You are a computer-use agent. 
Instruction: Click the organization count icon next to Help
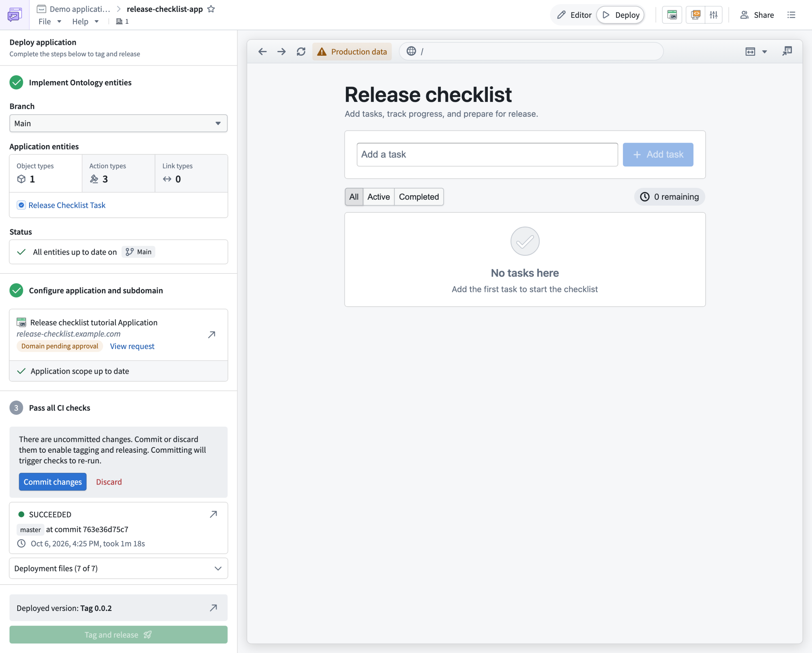coord(122,21)
